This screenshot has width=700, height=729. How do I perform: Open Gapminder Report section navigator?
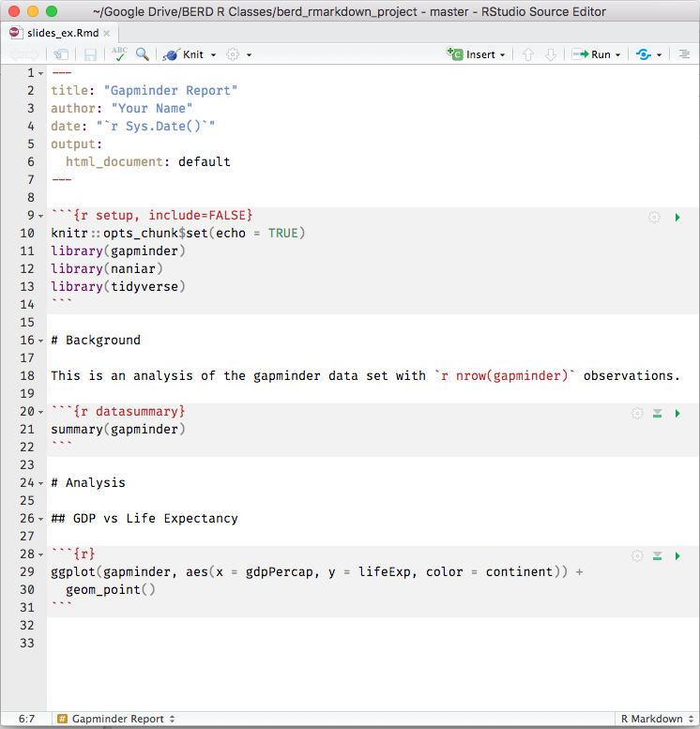coord(115,719)
